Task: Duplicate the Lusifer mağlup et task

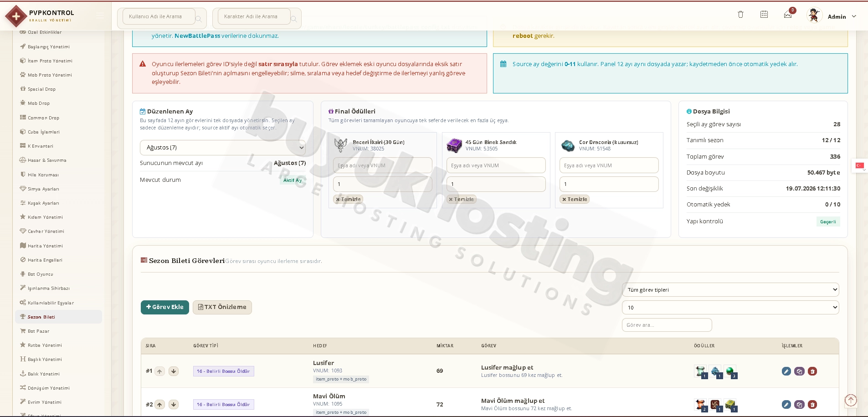Action: point(799,371)
